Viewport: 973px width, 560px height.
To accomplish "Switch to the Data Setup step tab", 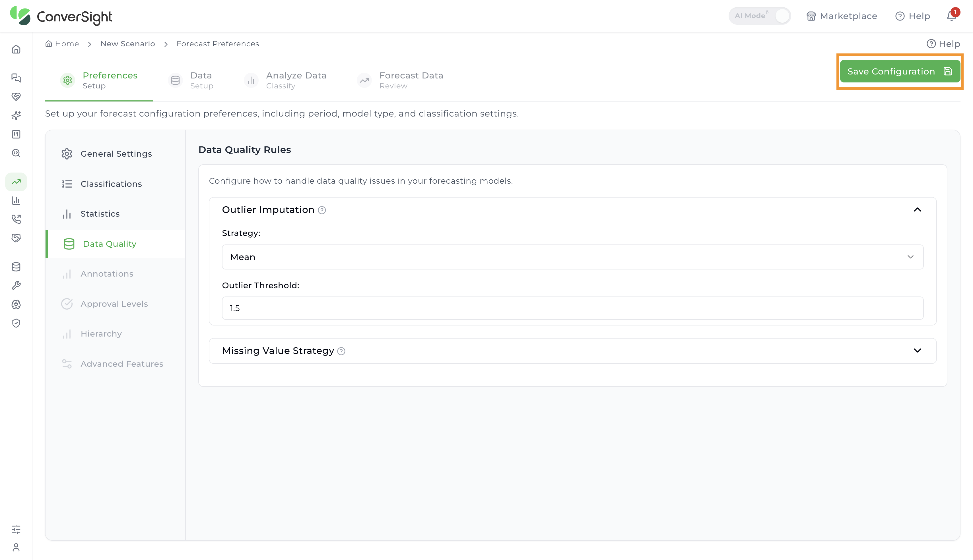I will 191,80.
